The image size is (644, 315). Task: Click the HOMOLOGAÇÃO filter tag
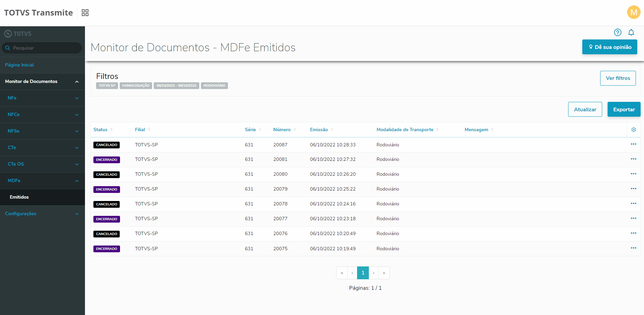coord(136,86)
